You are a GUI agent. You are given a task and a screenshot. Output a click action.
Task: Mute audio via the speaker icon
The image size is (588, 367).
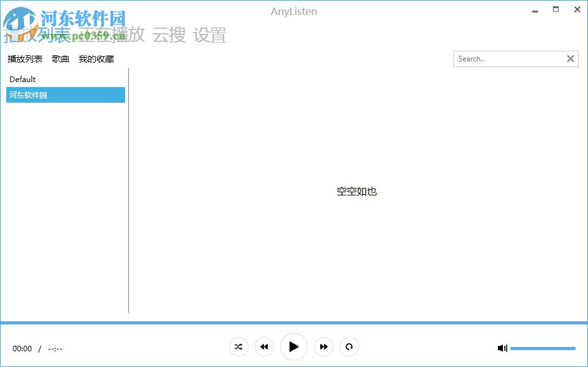pyautogui.click(x=502, y=348)
